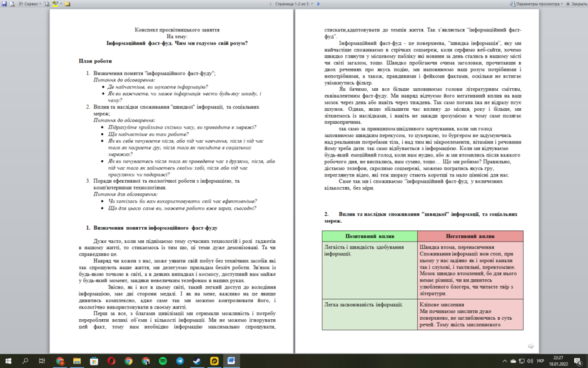Open Telegram from taskbar
This screenshot has width=588, height=368.
[180, 361]
